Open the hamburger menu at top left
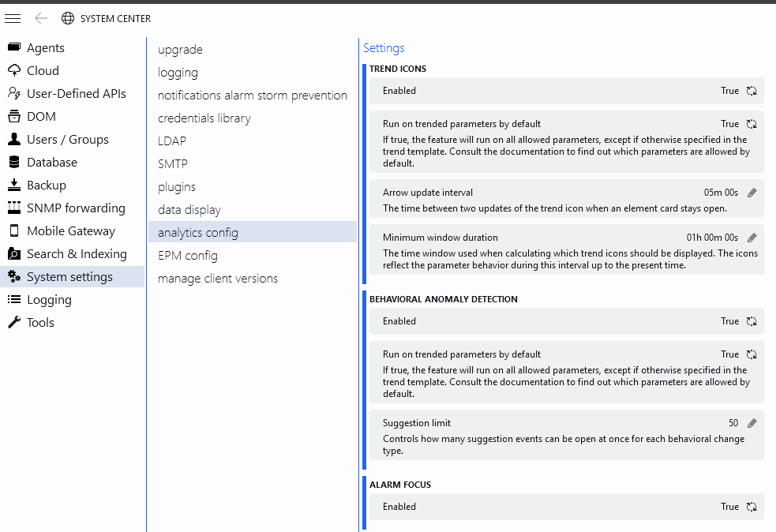The image size is (776, 532). pyautogui.click(x=13, y=18)
